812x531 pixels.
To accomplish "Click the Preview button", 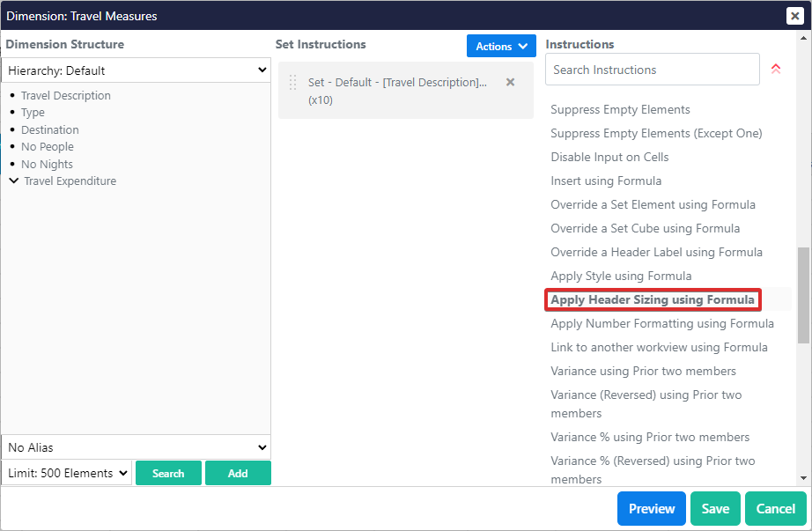I will [652, 508].
